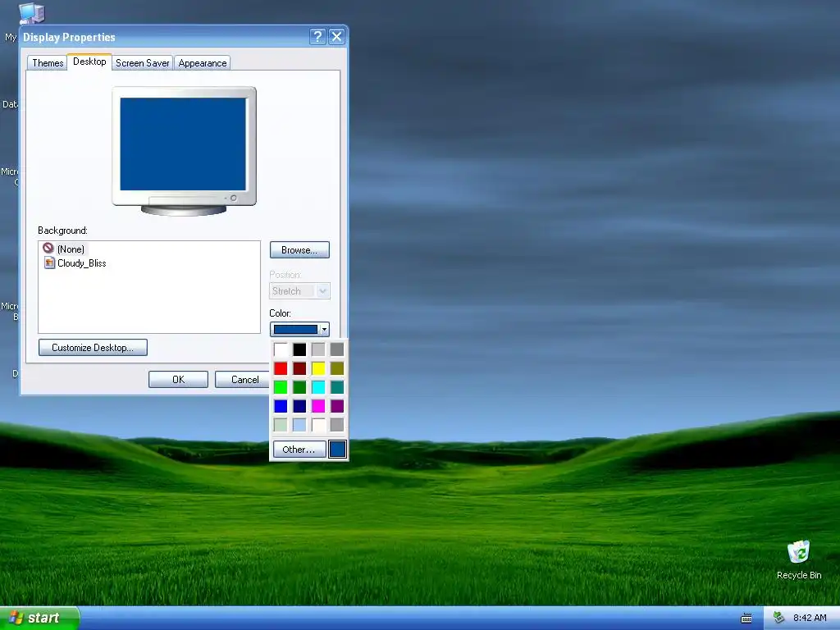Screen dimensions: 840x630
Task: Select the Desktop tab
Action: (89, 62)
